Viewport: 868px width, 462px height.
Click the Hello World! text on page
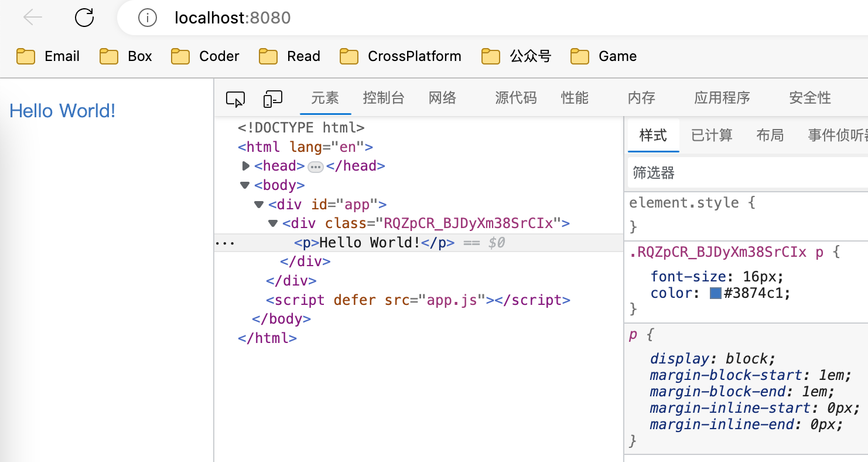pyautogui.click(x=63, y=111)
